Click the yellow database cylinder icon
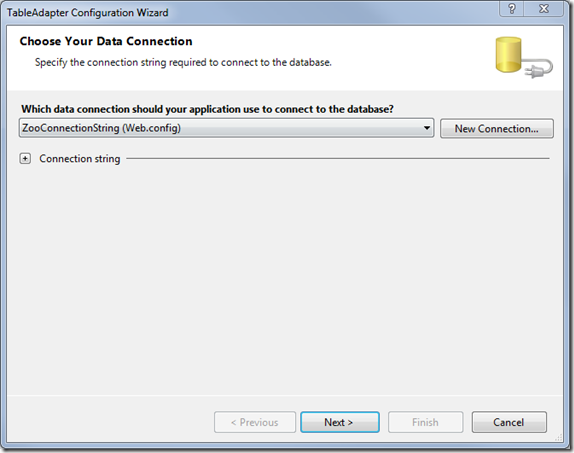The width and height of the screenshot is (574, 453). tap(508, 54)
